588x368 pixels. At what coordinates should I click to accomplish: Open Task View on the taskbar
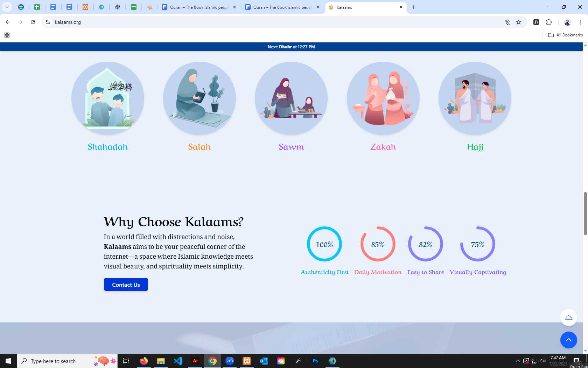[x=126, y=361]
